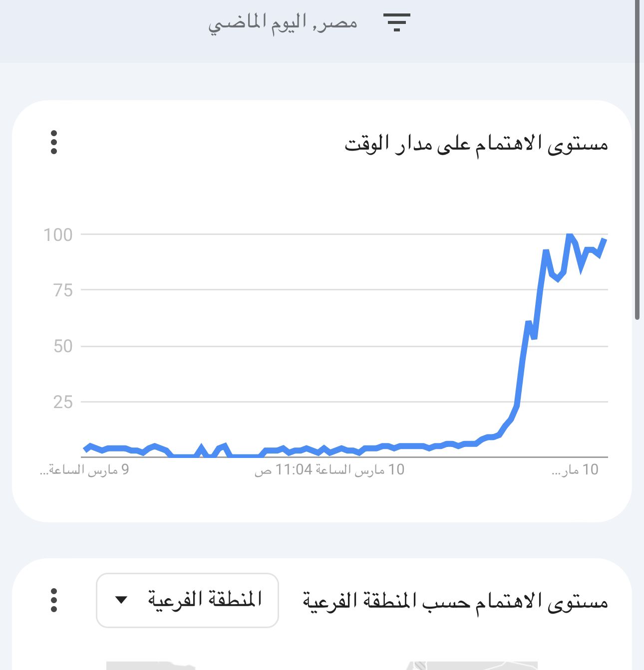Open three-dot menu of 'مستوى الاهتمام على مدار الوقت' card
This screenshot has height=670, width=644.
click(x=54, y=143)
